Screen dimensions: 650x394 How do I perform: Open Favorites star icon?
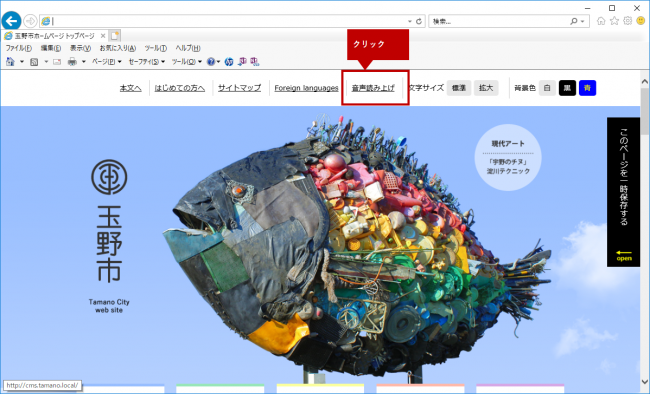click(614, 21)
